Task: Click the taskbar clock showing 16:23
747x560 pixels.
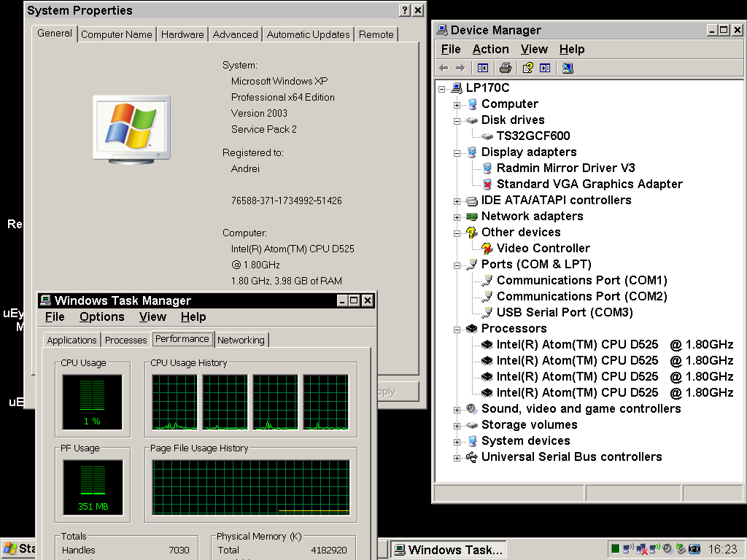Action: point(722,549)
